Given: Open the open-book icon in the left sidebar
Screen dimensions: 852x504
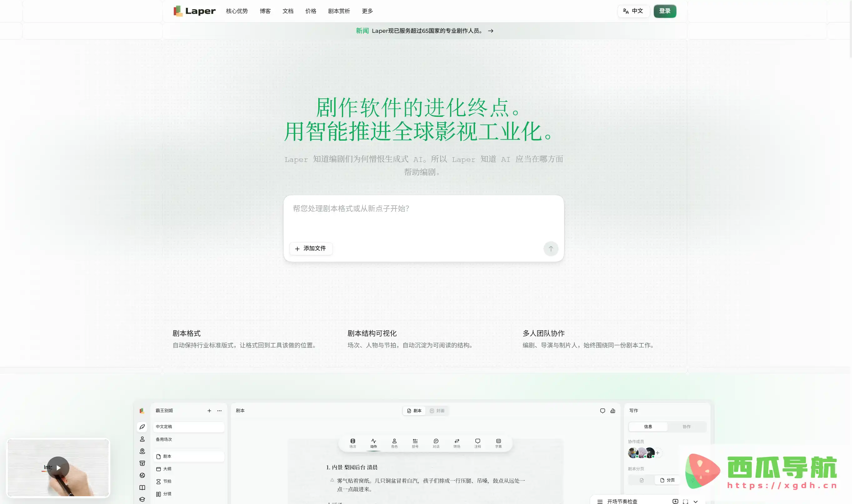Looking at the screenshot, I should pos(142,487).
